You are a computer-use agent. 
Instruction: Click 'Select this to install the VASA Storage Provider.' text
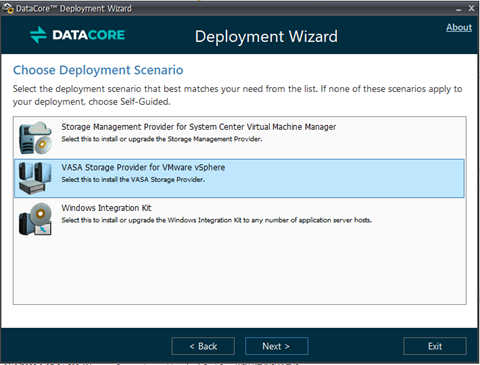[x=133, y=180]
